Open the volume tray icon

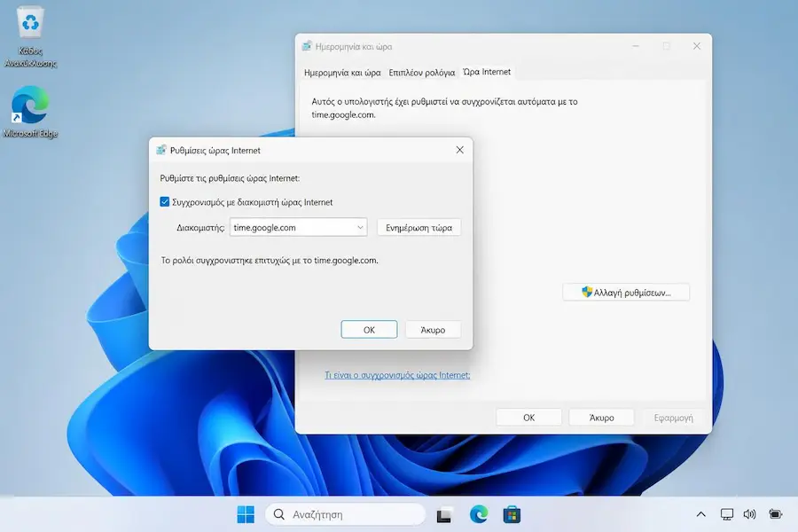pyautogui.click(x=749, y=514)
